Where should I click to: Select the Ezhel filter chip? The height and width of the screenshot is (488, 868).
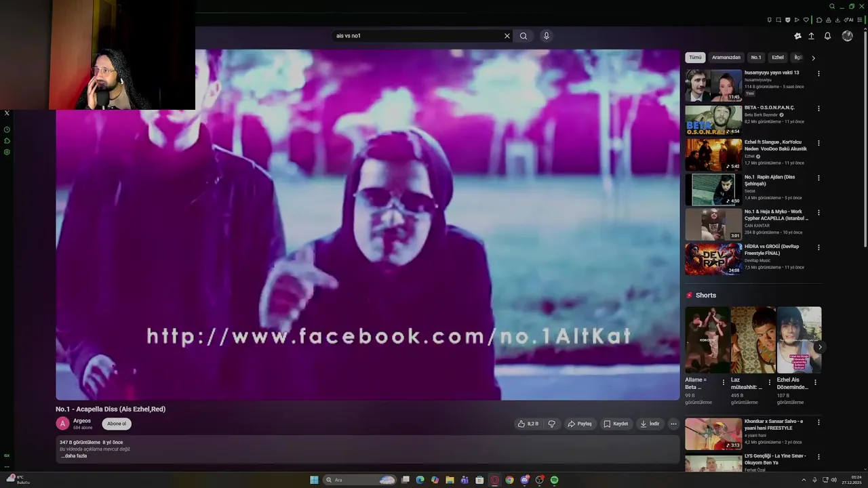[778, 58]
